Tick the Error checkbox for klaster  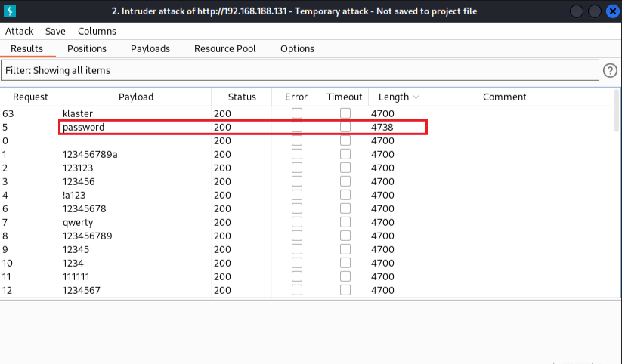click(297, 113)
